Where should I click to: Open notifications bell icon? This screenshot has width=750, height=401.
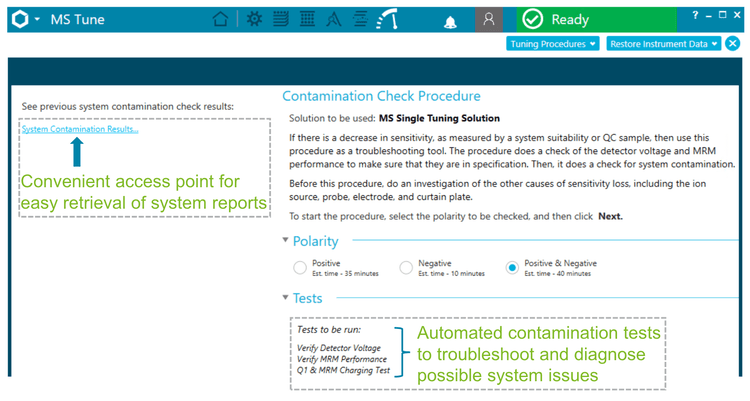(450, 22)
